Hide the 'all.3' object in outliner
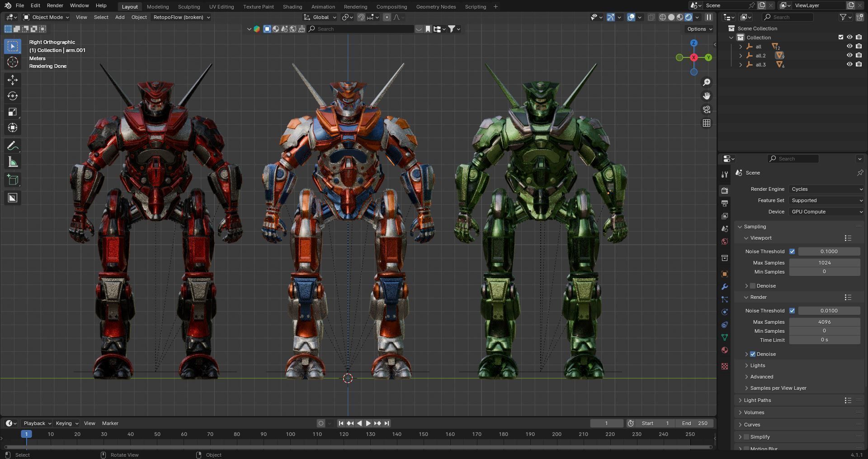Image resolution: width=868 pixels, height=459 pixels. point(849,65)
